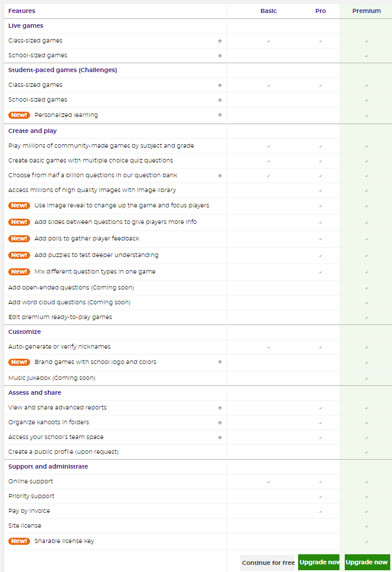Image resolution: width=392 pixels, height=572 pixels.
Task: Click Add word cloud questions (Coming soon) text
Action: point(69,303)
